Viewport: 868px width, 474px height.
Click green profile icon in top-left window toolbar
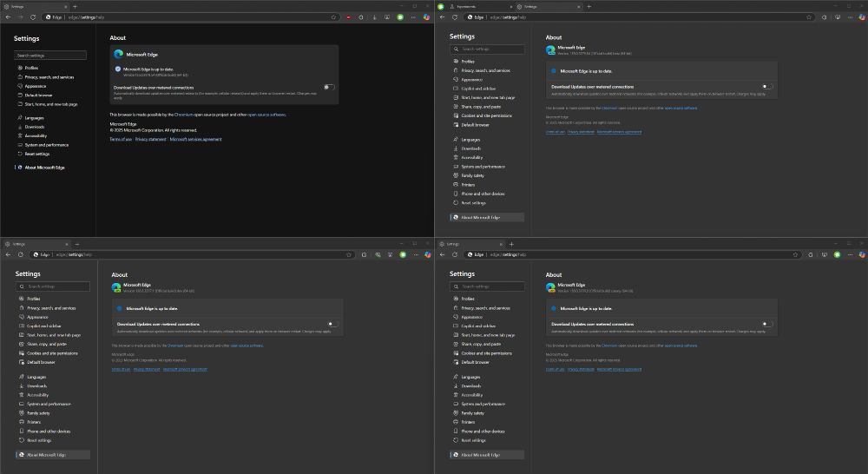(400, 17)
